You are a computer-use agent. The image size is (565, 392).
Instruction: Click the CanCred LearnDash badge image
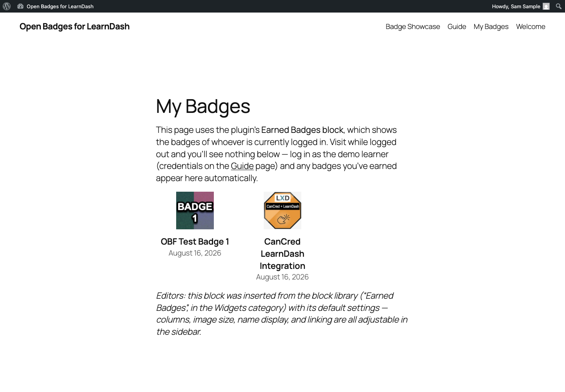[x=282, y=211]
